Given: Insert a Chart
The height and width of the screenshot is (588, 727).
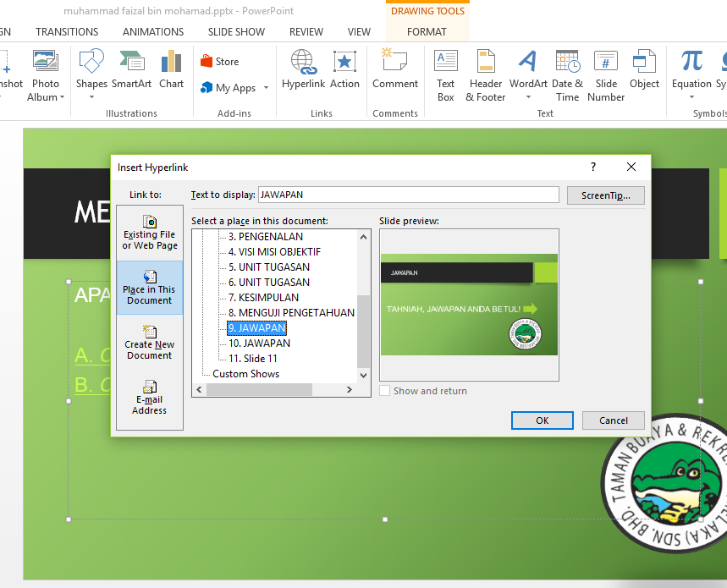Looking at the screenshot, I should 171,69.
